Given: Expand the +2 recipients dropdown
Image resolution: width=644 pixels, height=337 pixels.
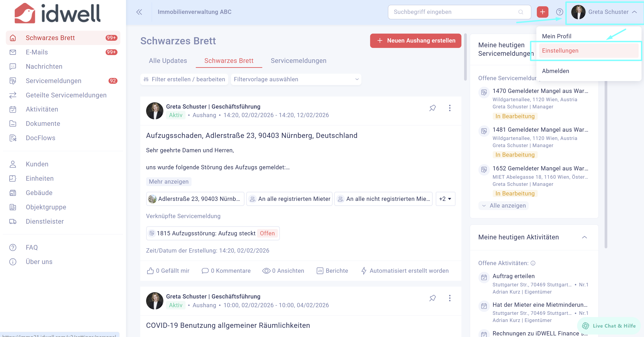Looking at the screenshot, I should (x=445, y=199).
